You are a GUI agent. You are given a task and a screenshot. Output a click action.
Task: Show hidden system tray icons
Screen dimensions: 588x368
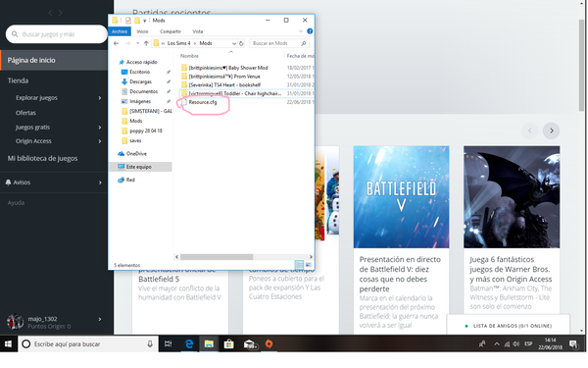497,344
